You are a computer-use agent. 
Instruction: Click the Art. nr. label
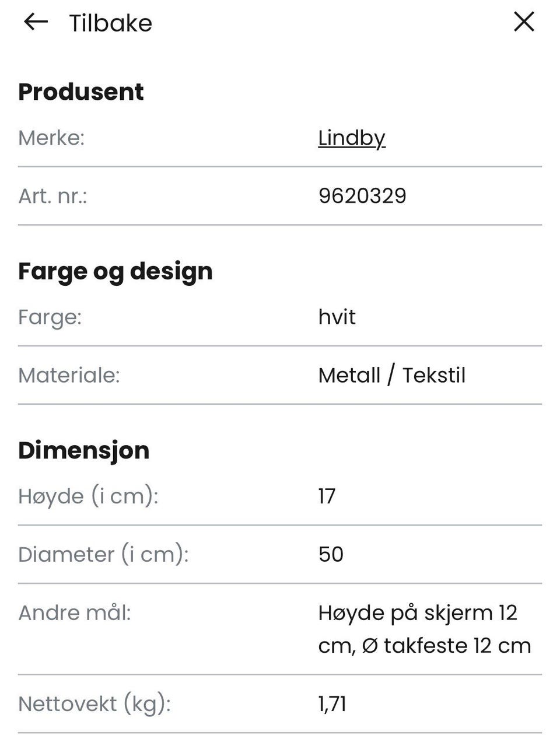(52, 196)
